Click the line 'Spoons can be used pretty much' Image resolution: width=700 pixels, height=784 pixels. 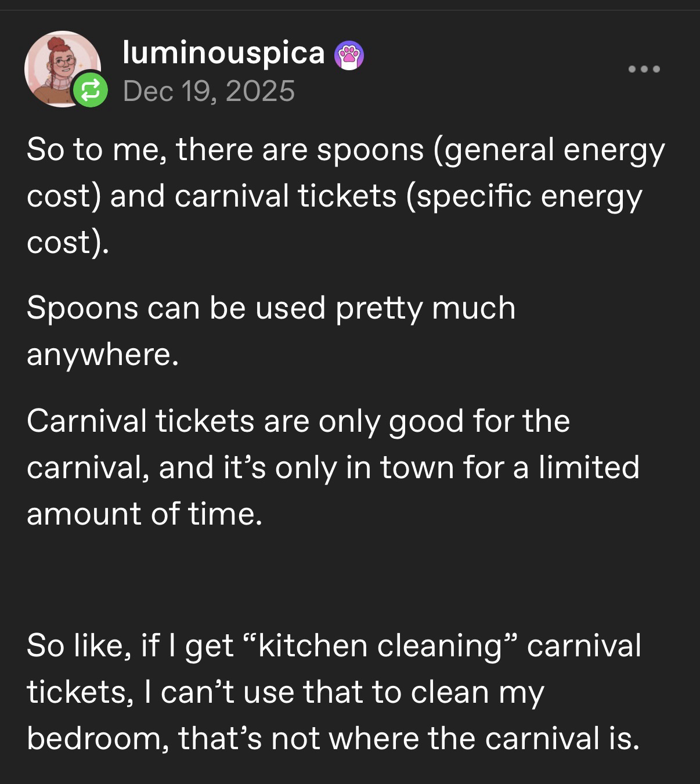pos(270,308)
